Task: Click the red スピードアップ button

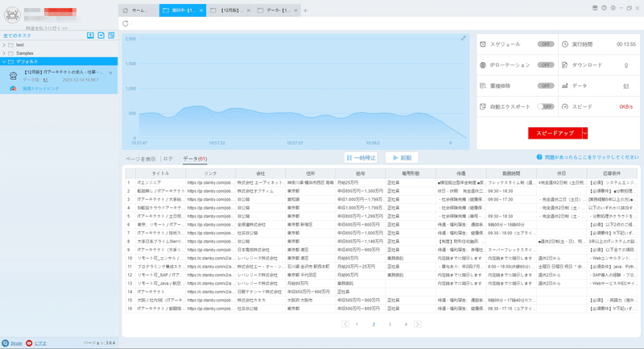Action: [x=555, y=133]
